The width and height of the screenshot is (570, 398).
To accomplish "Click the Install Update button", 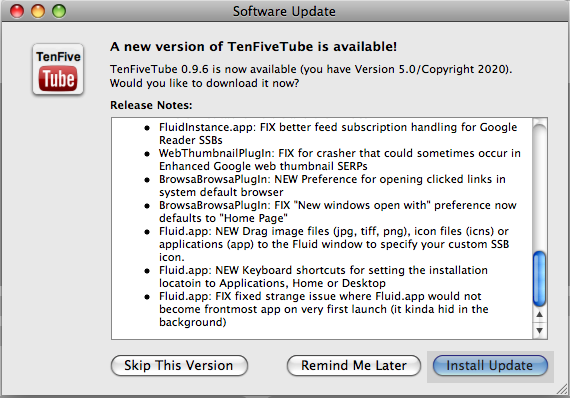I will [x=490, y=365].
